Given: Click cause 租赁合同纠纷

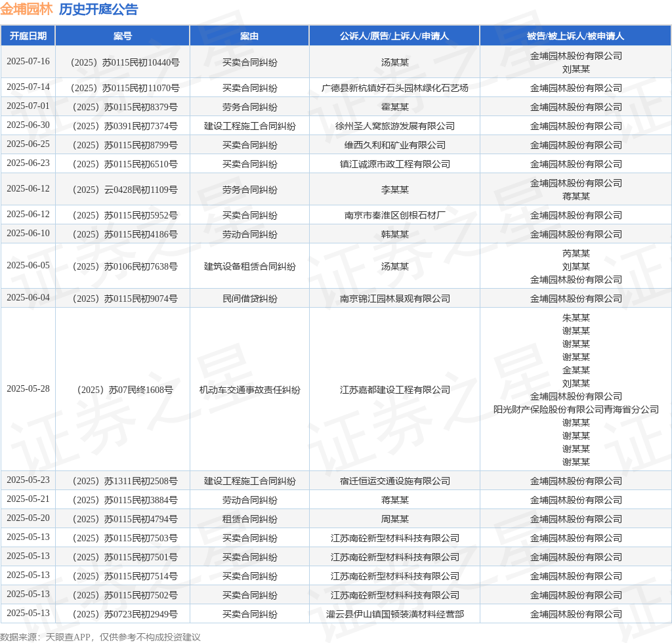Looking at the screenshot, I should [x=250, y=519].
